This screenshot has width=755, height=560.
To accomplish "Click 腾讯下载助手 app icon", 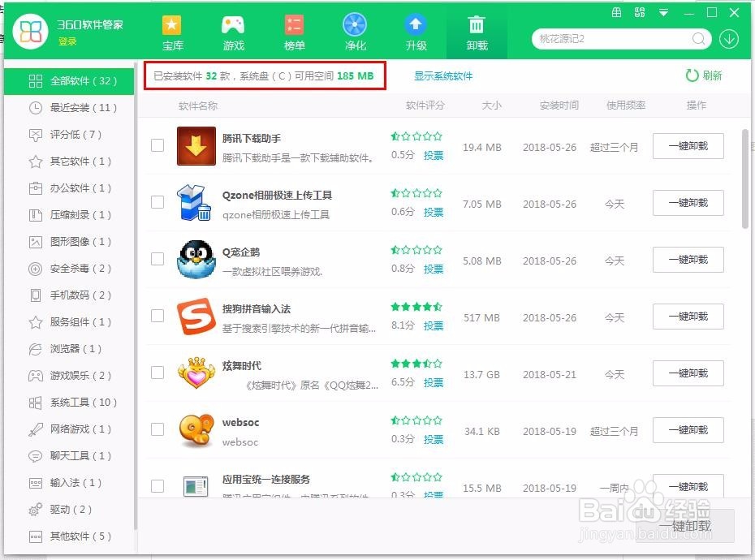I will point(196,146).
